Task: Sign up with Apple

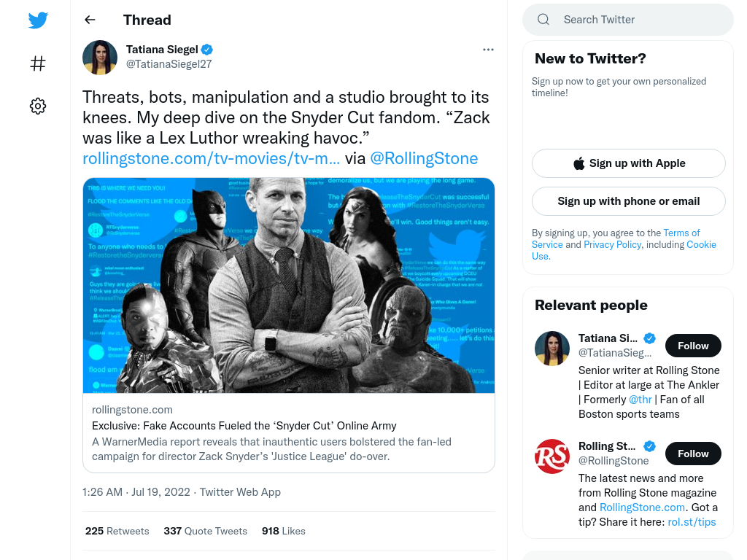Action: coord(628,163)
